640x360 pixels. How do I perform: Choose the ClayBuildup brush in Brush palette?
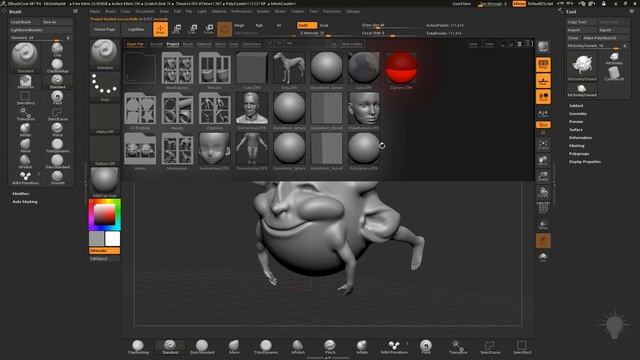[x=57, y=65]
